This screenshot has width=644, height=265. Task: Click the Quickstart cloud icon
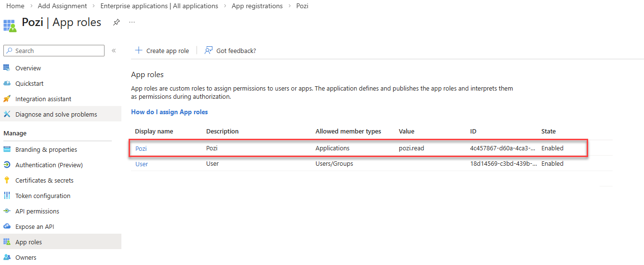7,83
